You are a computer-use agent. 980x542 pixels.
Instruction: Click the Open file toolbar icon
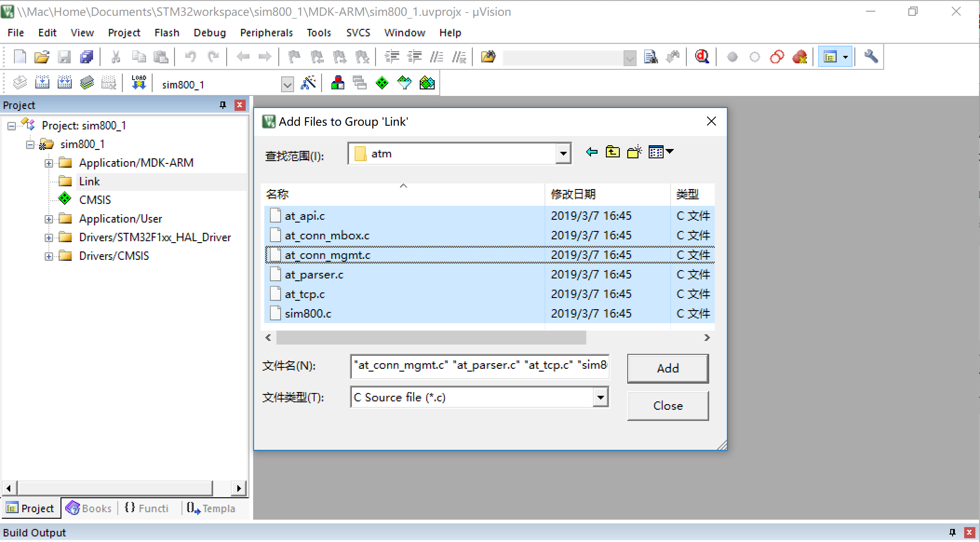point(41,57)
